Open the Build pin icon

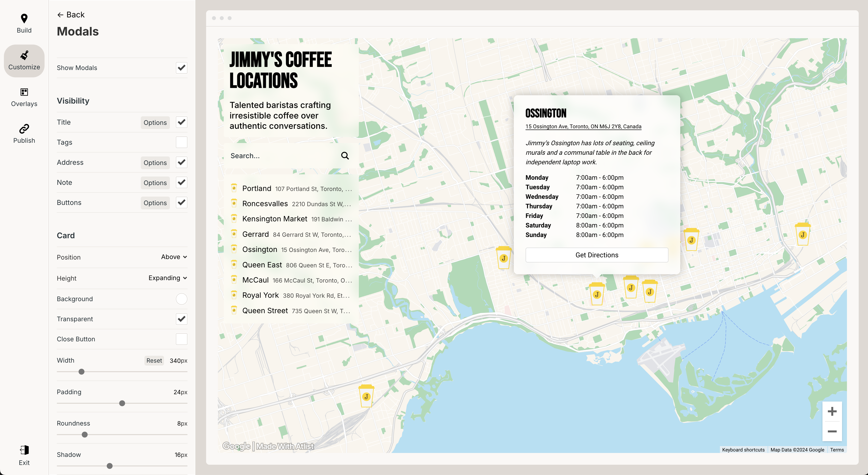coord(24,19)
